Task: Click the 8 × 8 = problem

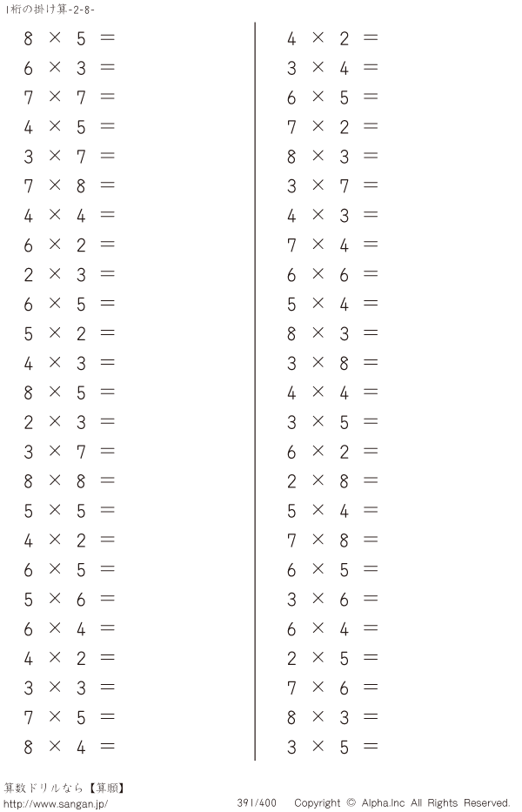Action: (x=70, y=481)
